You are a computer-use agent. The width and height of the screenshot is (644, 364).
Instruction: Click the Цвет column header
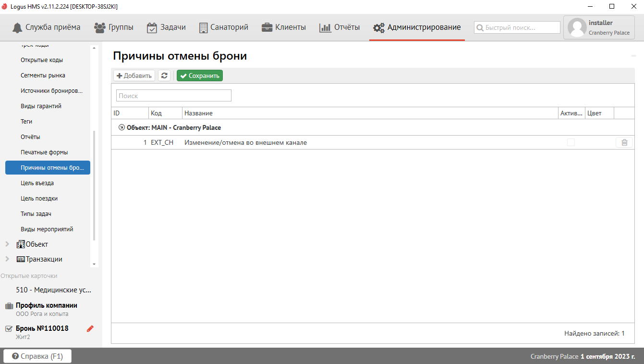599,113
